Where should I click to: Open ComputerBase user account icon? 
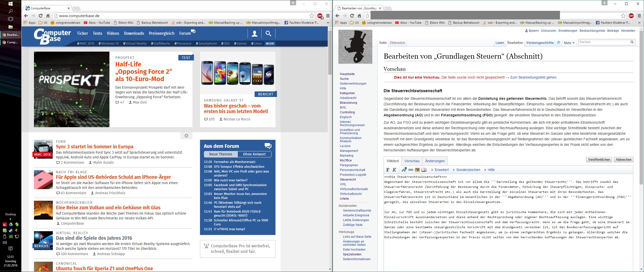point(255,33)
